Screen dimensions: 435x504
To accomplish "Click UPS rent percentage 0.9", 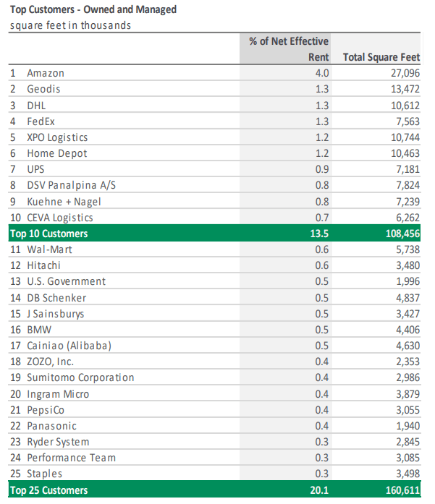I will 322,169.
